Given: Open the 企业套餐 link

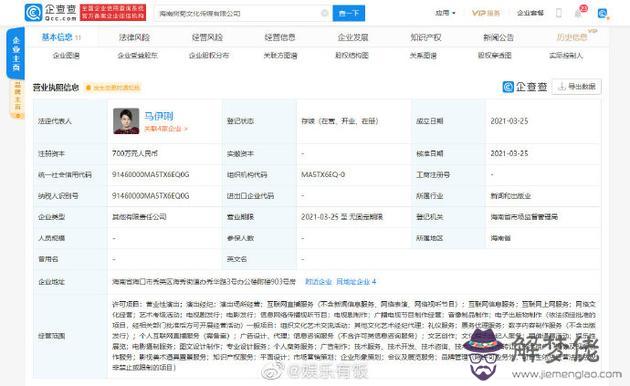Looking at the screenshot, I should 530,13.
